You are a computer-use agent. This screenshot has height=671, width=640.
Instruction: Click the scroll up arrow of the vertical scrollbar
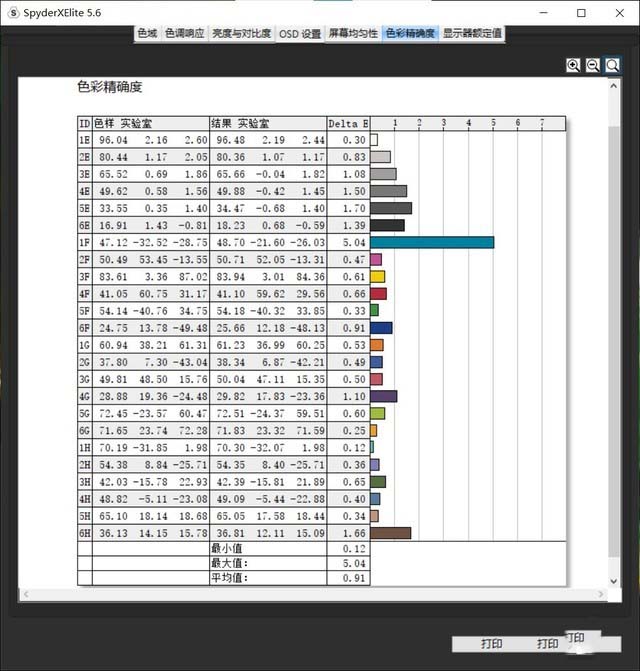(x=613, y=86)
